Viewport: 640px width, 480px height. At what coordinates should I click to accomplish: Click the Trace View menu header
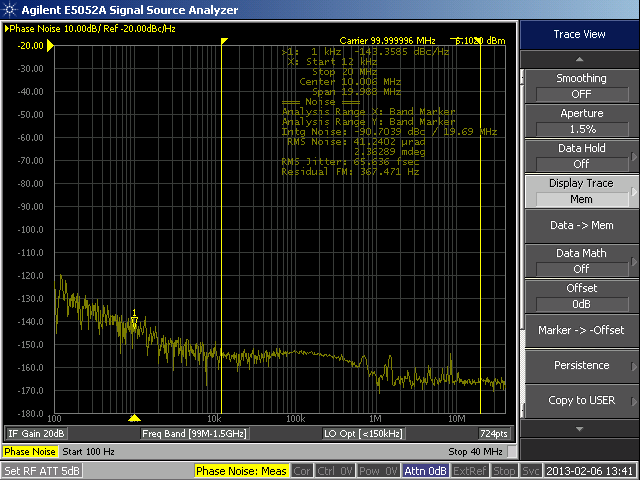point(580,34)
